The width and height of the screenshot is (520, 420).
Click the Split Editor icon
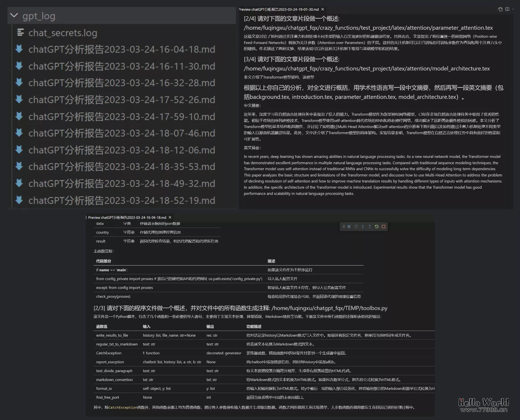[x=507, y=9]
